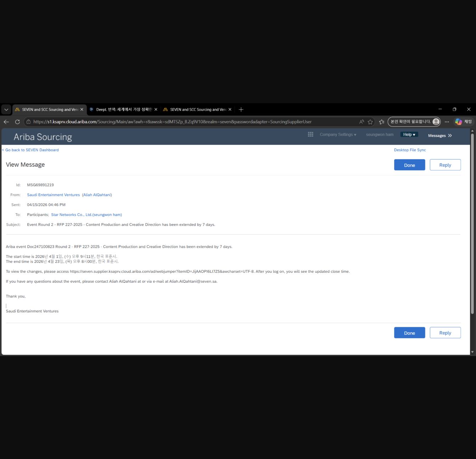Click the 'Participants;' text
Viewport: 476px width, 459px height.
(x=38, y=215)
